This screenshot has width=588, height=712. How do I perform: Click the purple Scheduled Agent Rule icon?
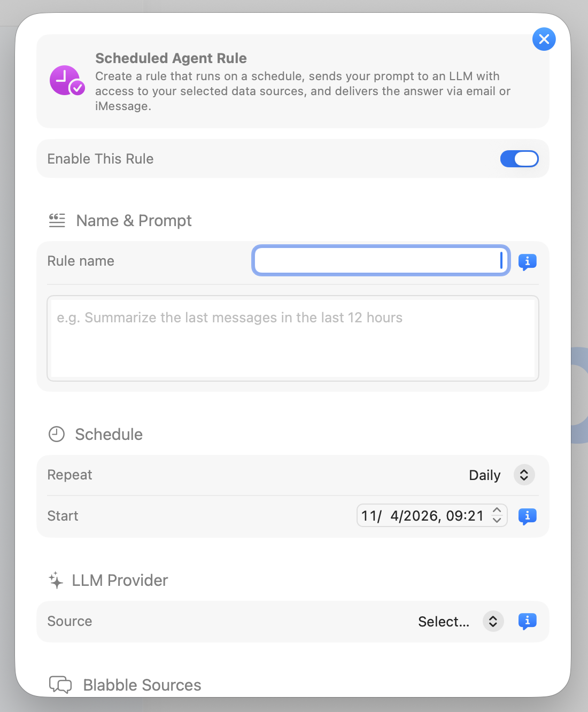[66, 81]
